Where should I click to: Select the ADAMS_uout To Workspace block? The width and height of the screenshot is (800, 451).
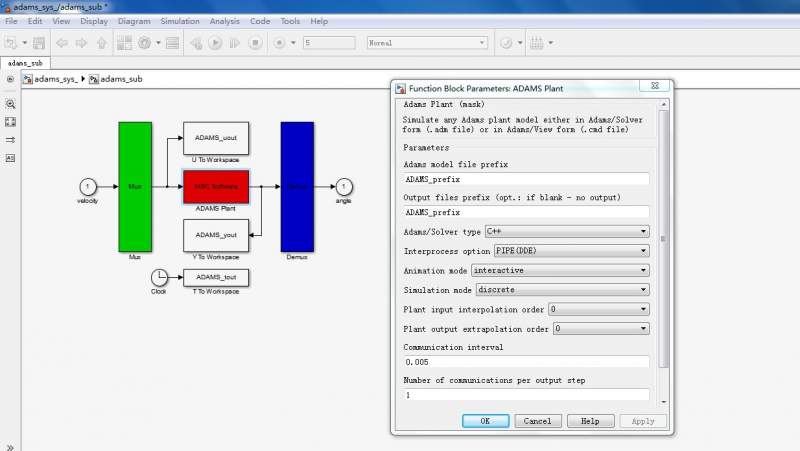pyautogui.click(x=216, y=138)
